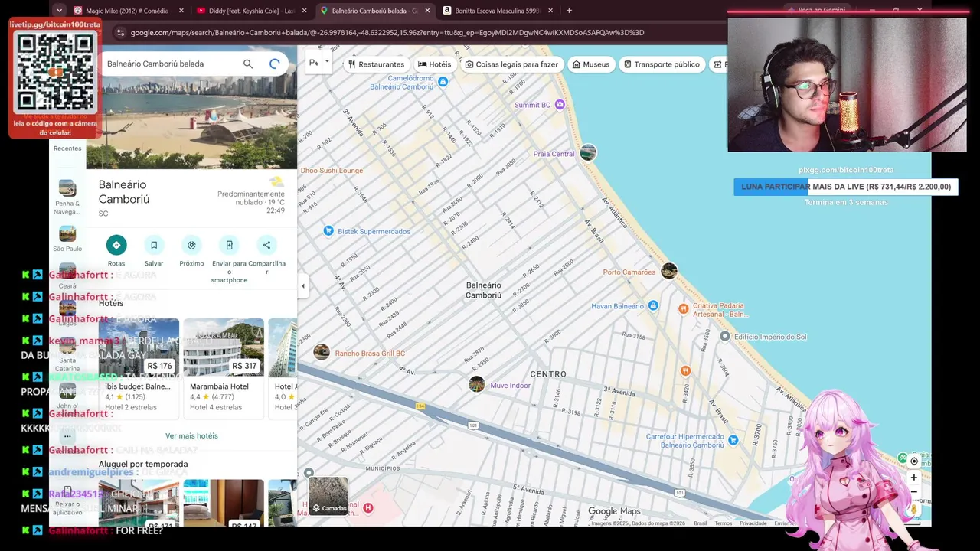Expand the first filter chip dropdown arrow

click(x=327, y=62)
